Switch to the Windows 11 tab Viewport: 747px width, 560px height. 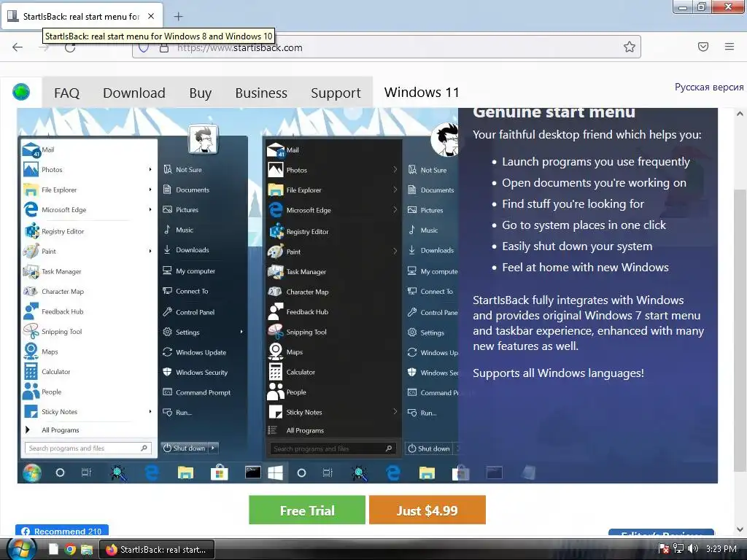tap(422, 92)
